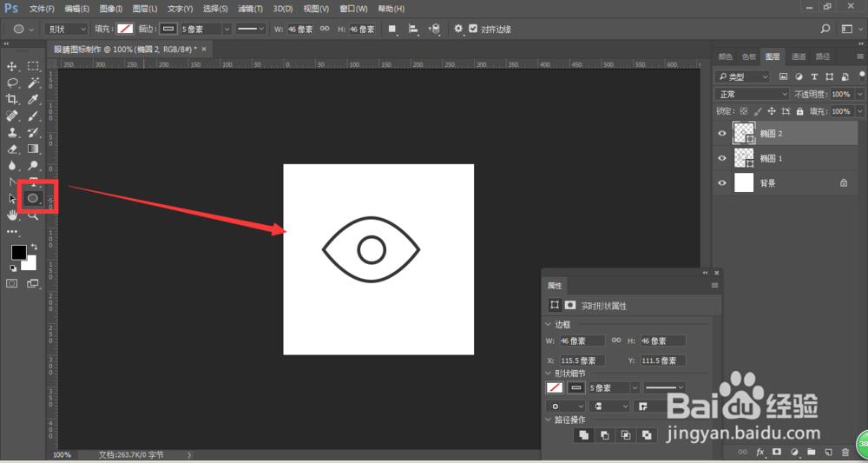This screenshot has height=463, width=868.
Task: Select the Move tool
Action: pyautogui.click(x=11, y=67)
